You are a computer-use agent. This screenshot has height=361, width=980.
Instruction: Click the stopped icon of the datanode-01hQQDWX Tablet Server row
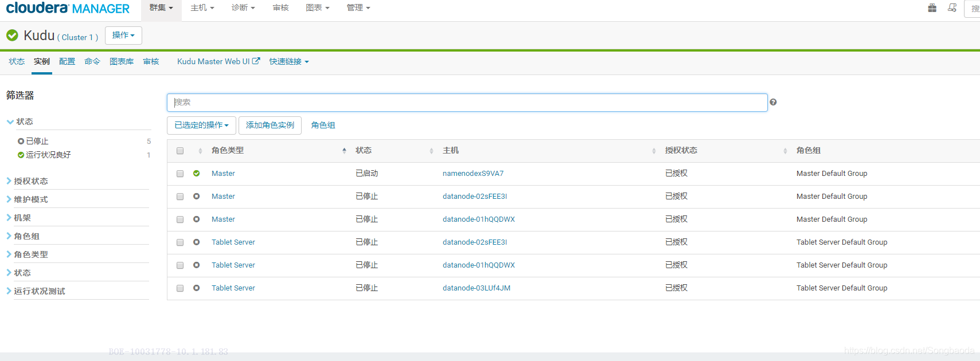[197, 265]
